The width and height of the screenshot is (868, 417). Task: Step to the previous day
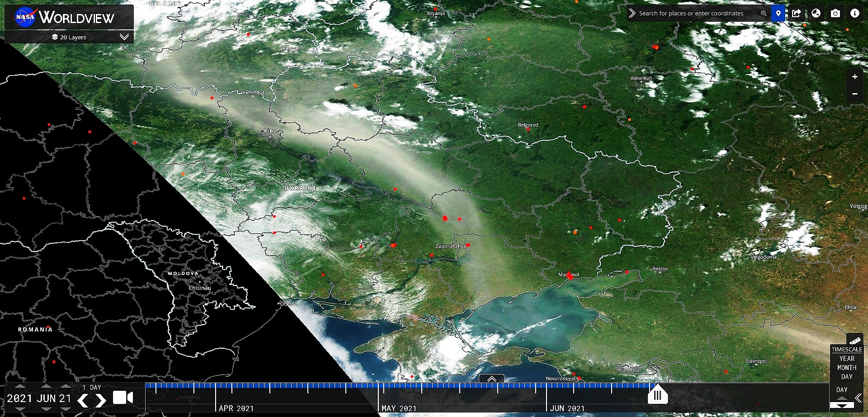(x=83, y=400)
